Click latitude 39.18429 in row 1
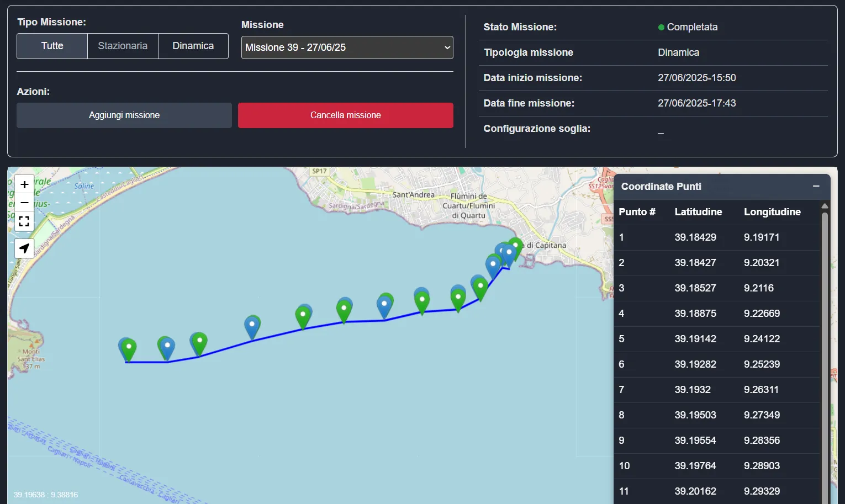 pos(695,237)
